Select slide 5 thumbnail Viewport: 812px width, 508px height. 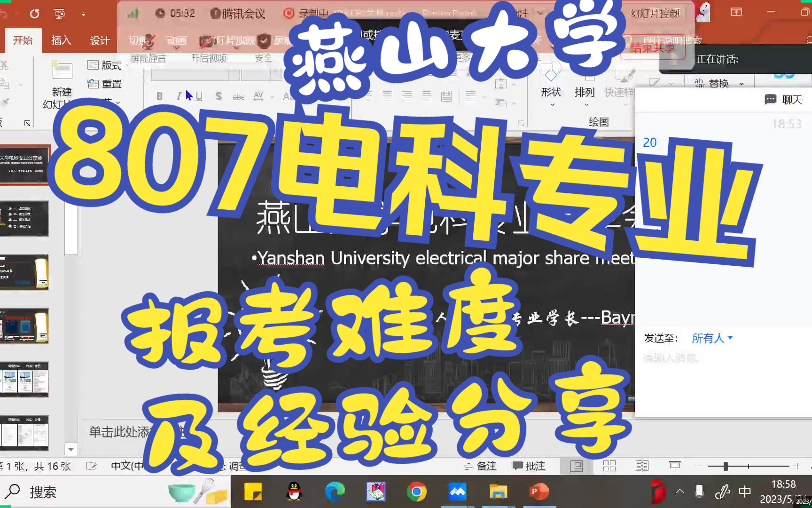[24, 379]
